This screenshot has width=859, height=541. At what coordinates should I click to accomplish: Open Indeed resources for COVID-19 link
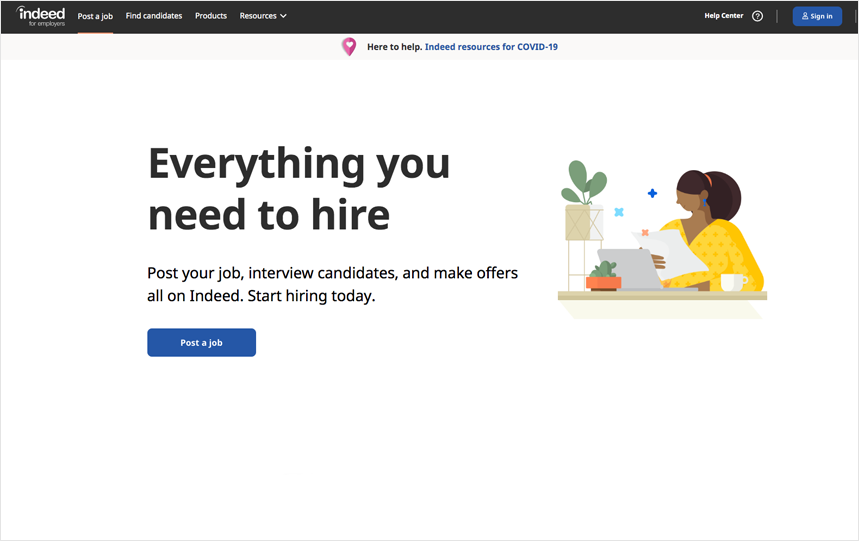click(491, 47)
